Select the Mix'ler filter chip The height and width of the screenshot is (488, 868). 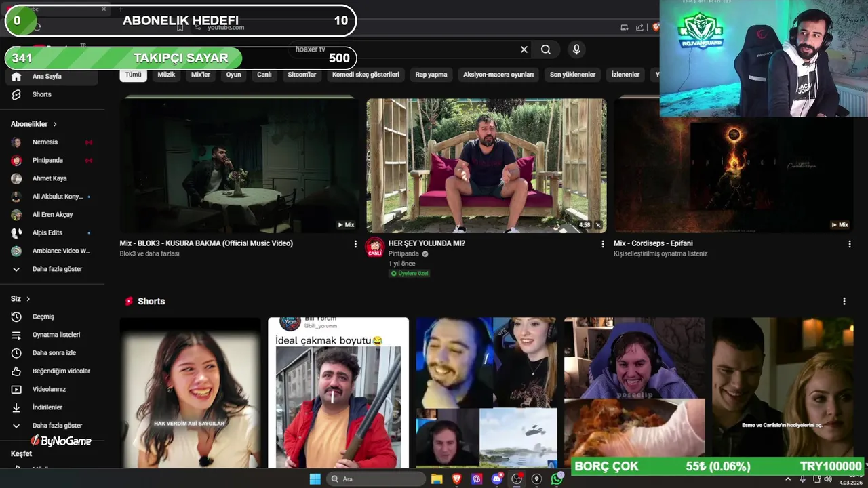[x=201, y=75]
